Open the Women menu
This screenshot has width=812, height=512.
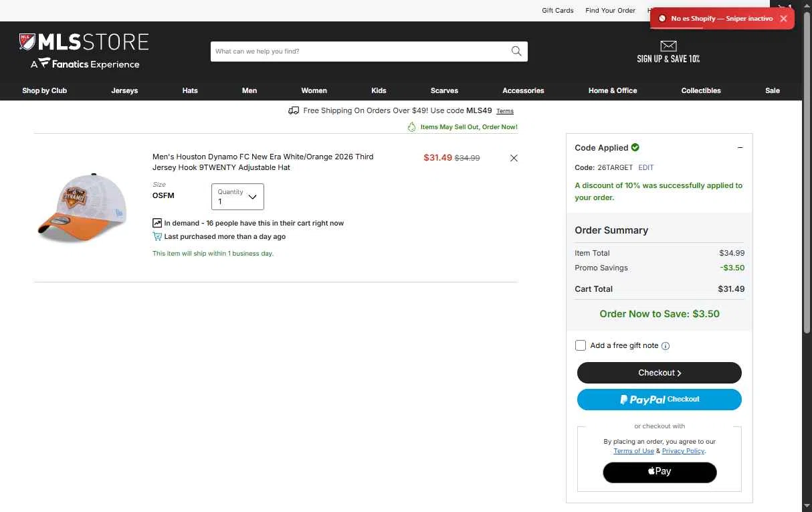point(314,90)
